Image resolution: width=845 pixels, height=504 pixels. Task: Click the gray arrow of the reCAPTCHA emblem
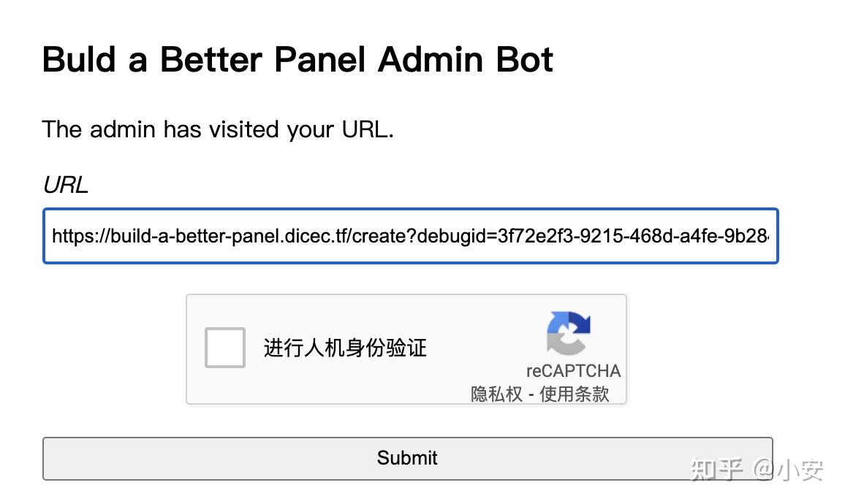coord(563,343)
